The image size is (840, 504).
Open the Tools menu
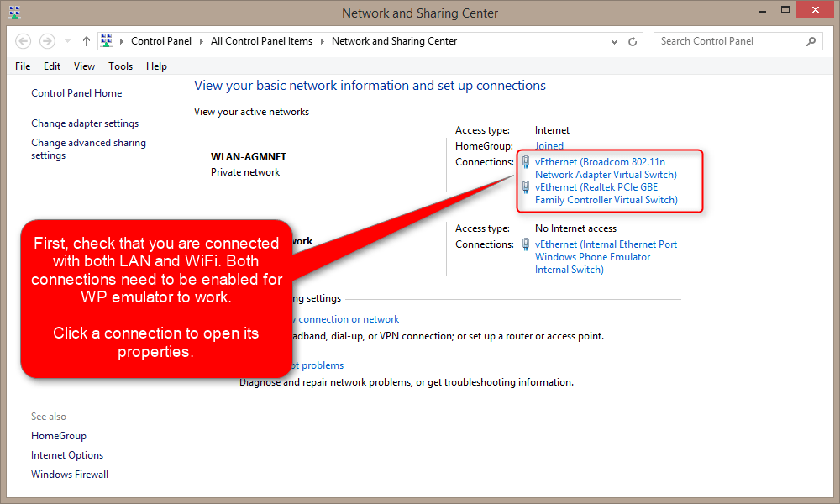[120, 66]
